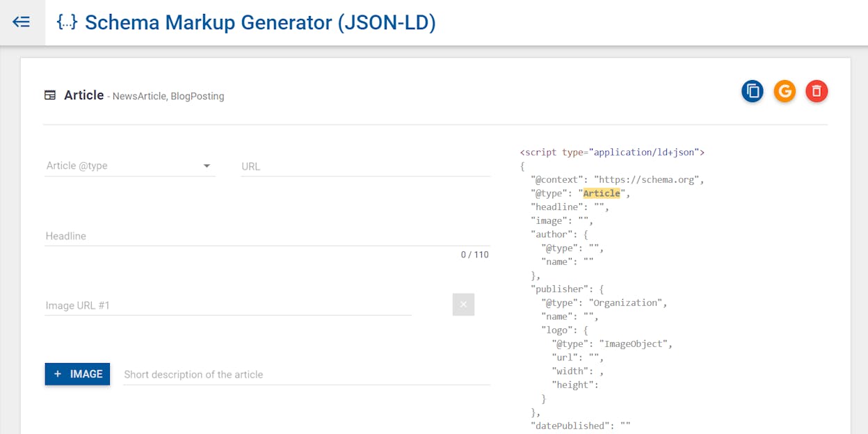
Task: Click the Schema Markup Generator title
Action: coord(260,22)
